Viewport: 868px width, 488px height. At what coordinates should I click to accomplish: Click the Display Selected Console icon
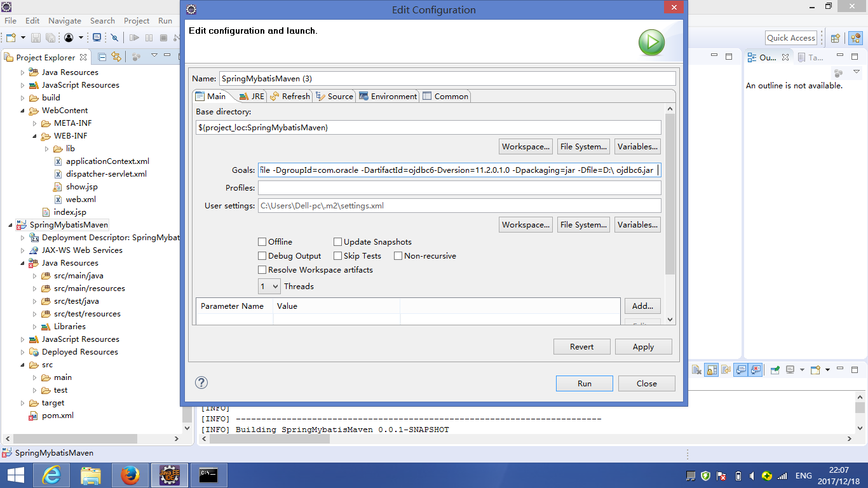click(x=790, y=370)
